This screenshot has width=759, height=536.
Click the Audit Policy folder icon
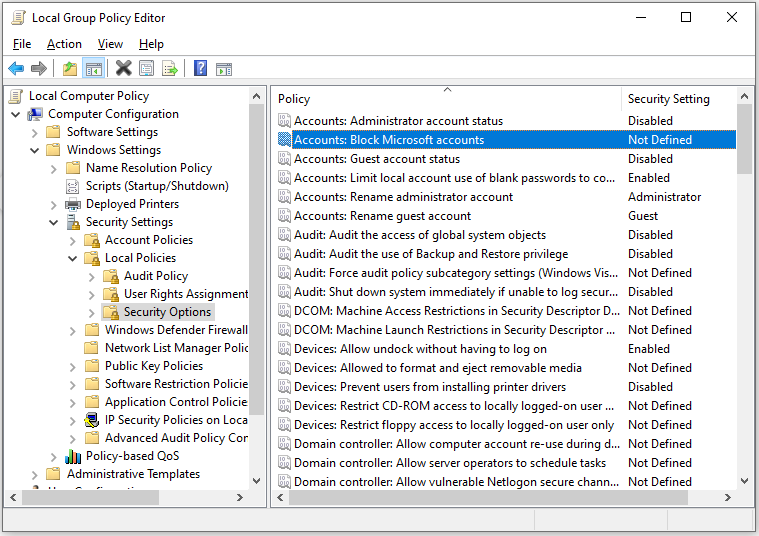(x=111, y=276)
